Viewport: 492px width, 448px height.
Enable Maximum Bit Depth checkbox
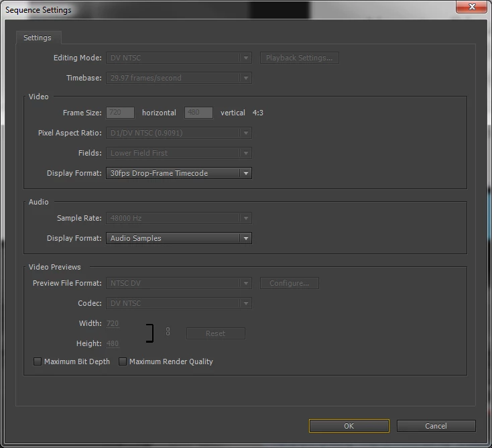(38, 361)
